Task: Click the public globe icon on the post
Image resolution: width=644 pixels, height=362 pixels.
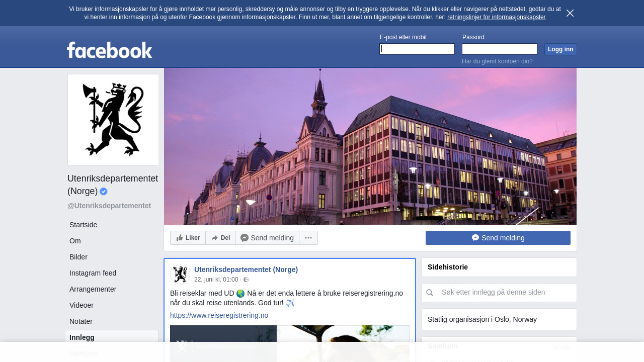Action: click(x=246, y=280)
